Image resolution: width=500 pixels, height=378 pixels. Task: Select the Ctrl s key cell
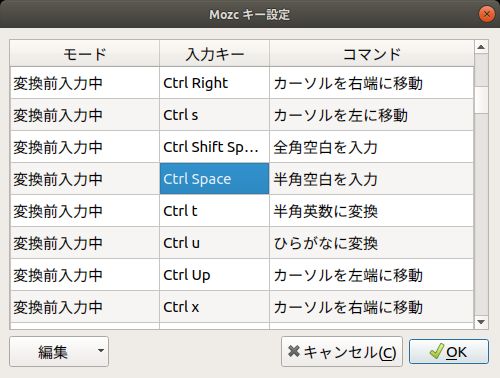click(x=214, y=115)
